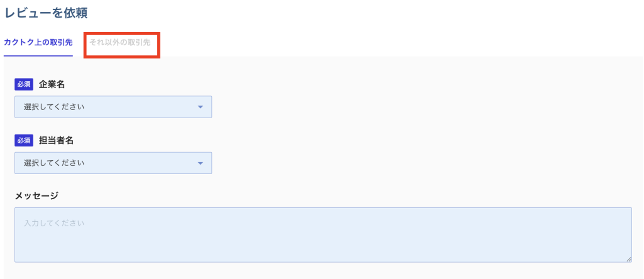Click the dropdown arrow in 企業名 field
The width and height of the screenshot is (644, 279).
200,107
